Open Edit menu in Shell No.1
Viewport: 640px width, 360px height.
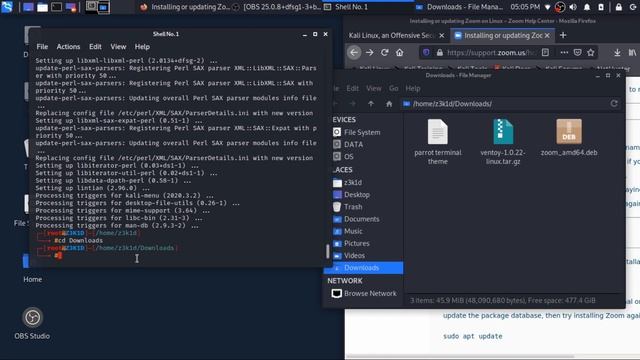click(x=95, y=47)
